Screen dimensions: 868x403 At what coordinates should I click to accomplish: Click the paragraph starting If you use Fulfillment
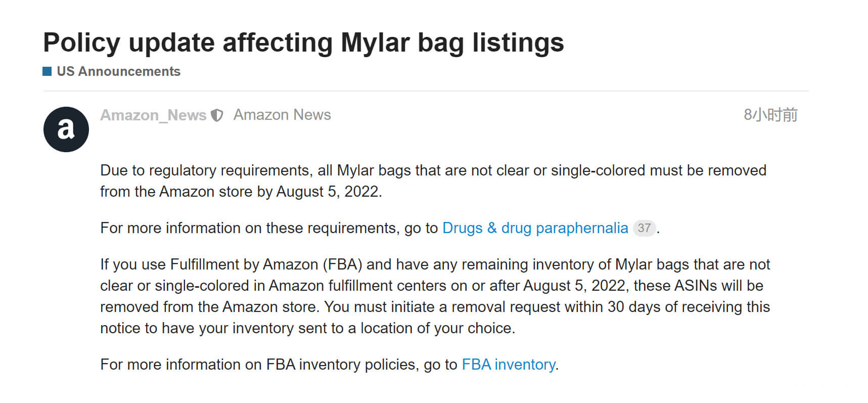[x=435, y=296]
